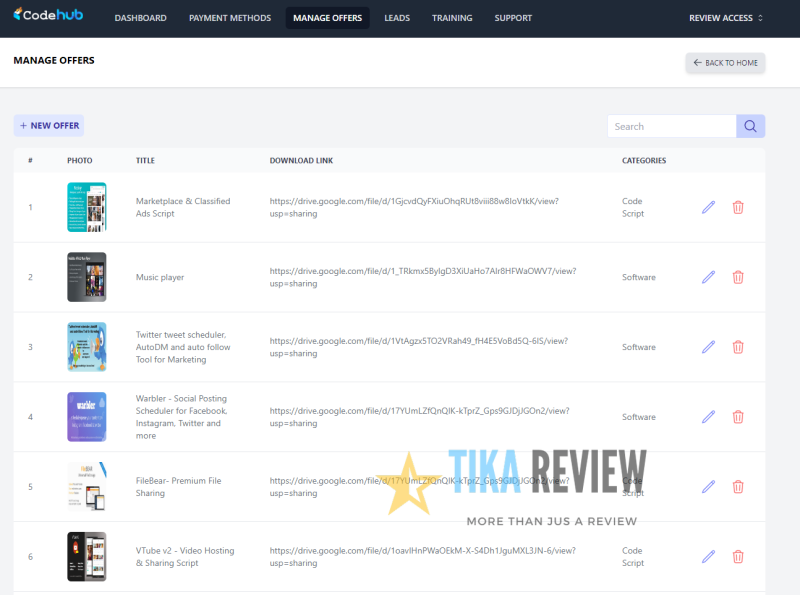This screenshot has height=595, width=800.
Task: Edit the Twitter tweet scheduler offer
Action: [708, 347]
